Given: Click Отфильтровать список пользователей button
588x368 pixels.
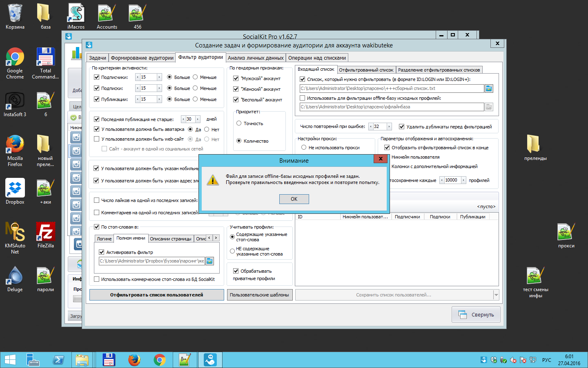Looking at the screenshot, I should tap(156, 295).
